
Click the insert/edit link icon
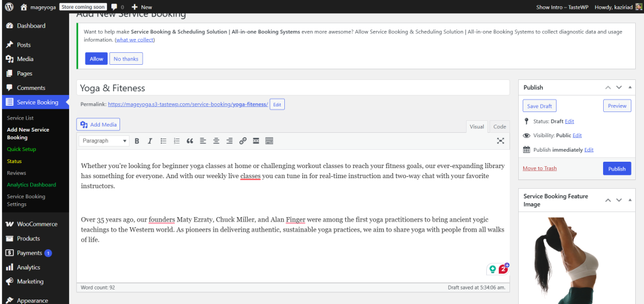pyautogui.click(x=243, y=141)
